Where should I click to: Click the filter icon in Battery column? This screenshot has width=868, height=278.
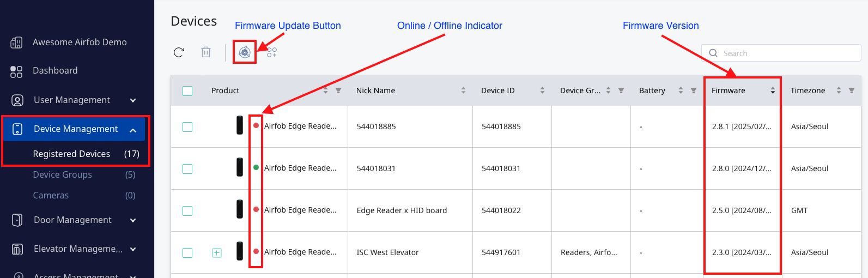(x=693, y=90)
